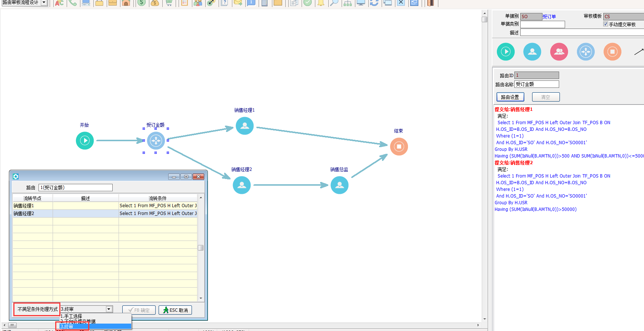Open the 不满足条件处理方式 dropdown arrow
The width and height of the screenshot is (644, 331).
(109, 309)
